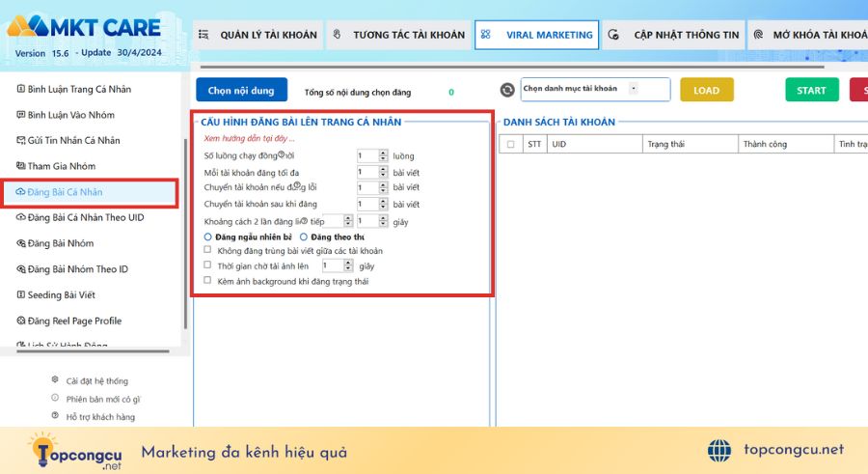Click the Cập Nhật Thông Tin tab icon
868x474 pixels.
click(613, 35)
